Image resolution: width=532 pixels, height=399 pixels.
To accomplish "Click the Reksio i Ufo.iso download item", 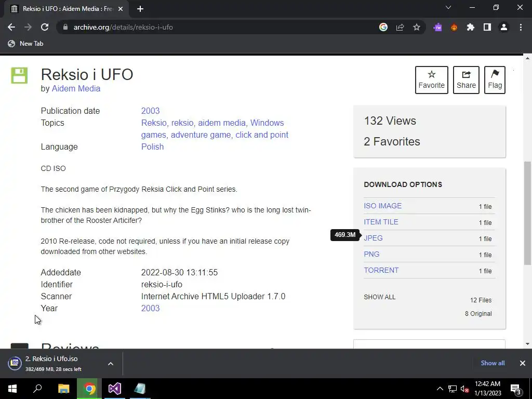I will 51,363.
